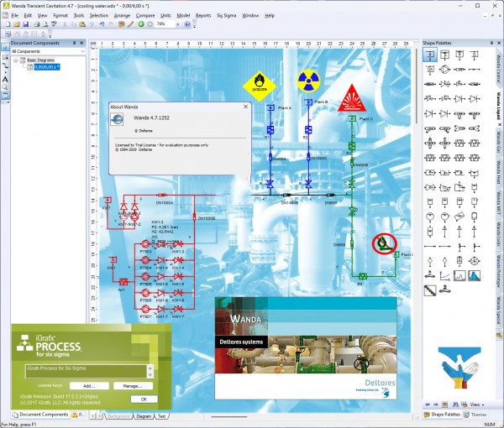This screenshot has width=504, height=428.
Task: Click the red explosive warning triangle
Action: click(x=352, y=98)
